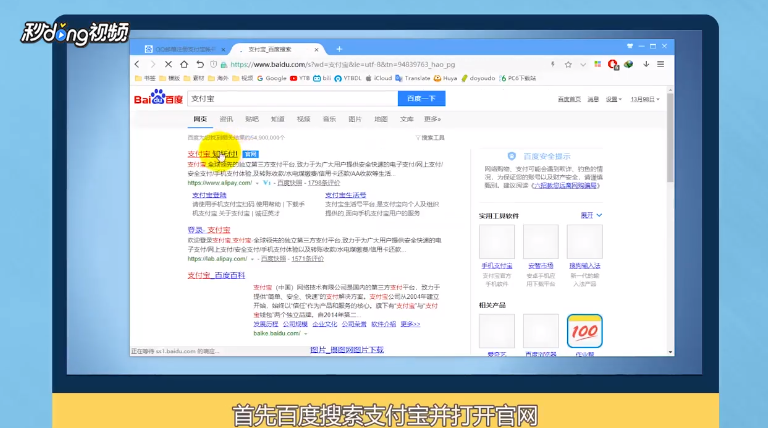Switch to the first QQ mail tab
768x428 pixels.
pyautogui.click(x=185, y=49)
